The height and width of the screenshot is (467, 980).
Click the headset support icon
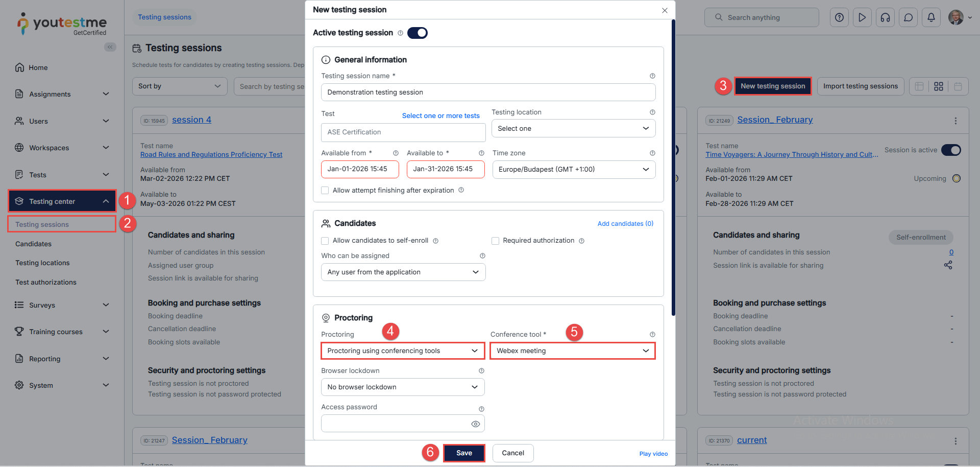885,17
